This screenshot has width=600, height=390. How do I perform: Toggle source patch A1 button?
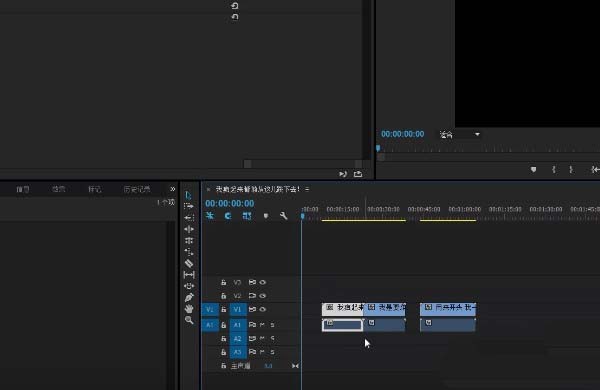tap(210, 325)
